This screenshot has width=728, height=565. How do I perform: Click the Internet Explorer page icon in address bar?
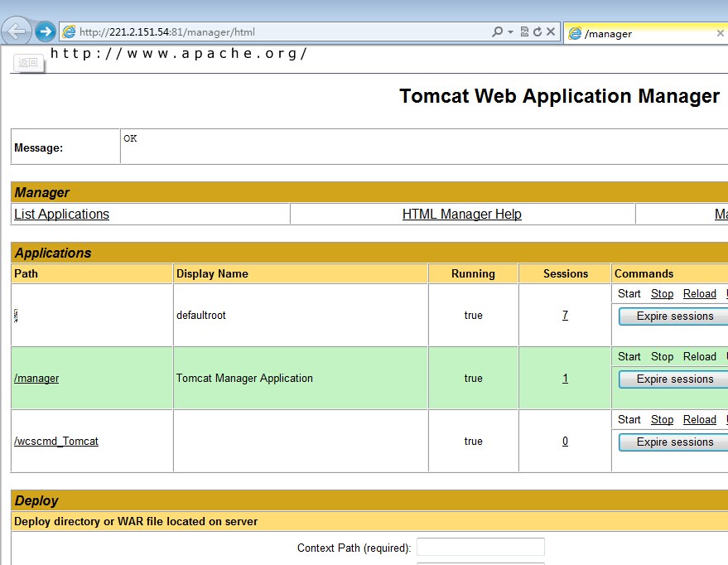click(x=70, y=31)
